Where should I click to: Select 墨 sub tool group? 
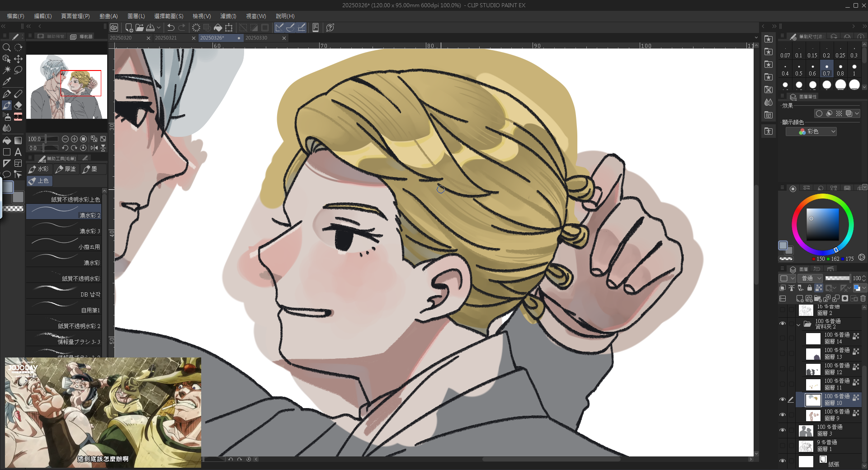pos(93,169)
